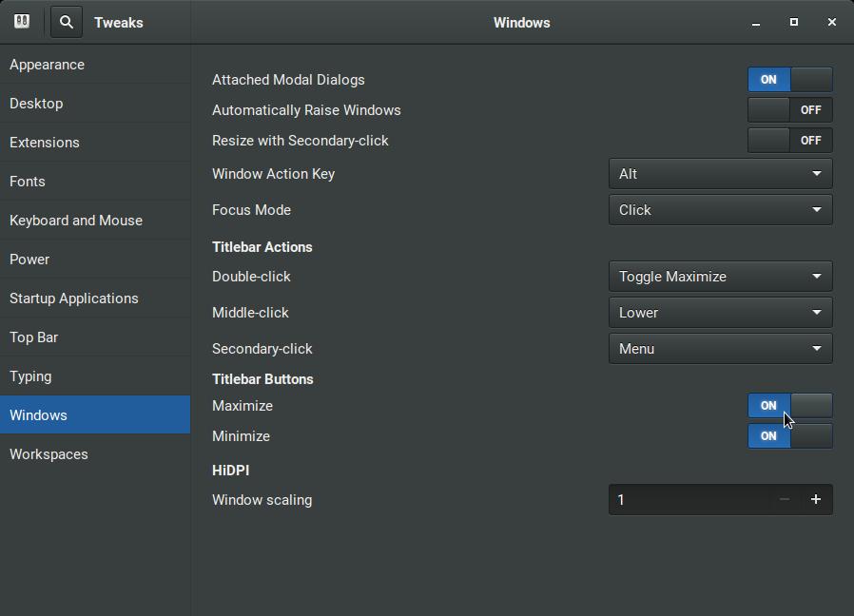854x616 pixels.
Task: Switch to the Appearance section
Action: [x=48, y=65]
